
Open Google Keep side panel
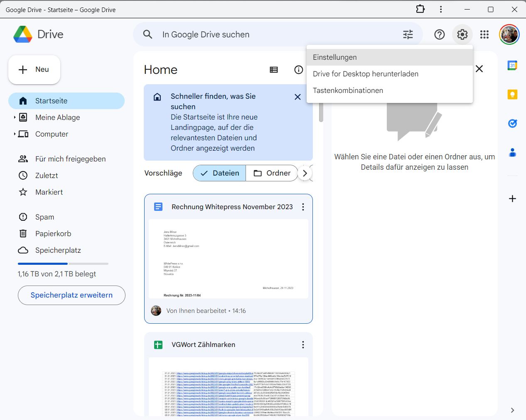click(512, 95)
